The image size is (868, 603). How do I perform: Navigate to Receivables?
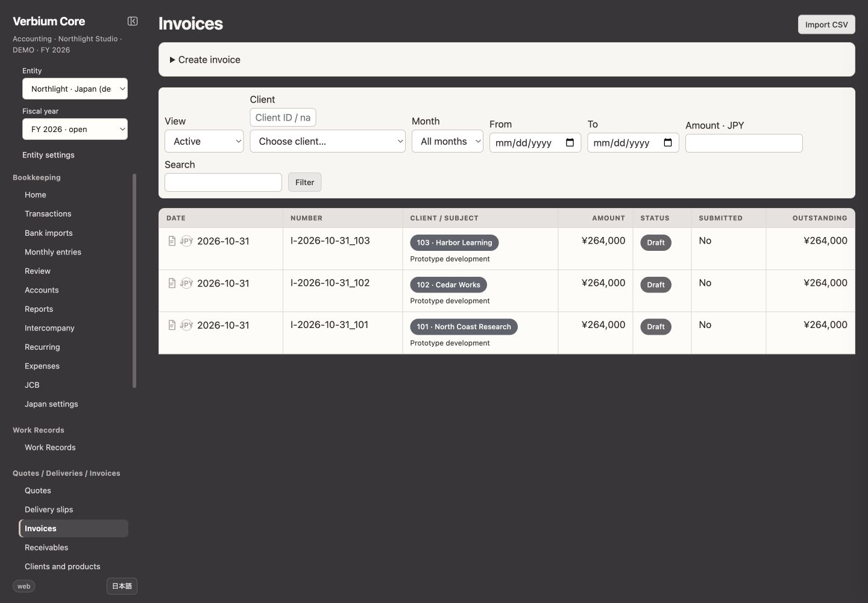point(46,548)
